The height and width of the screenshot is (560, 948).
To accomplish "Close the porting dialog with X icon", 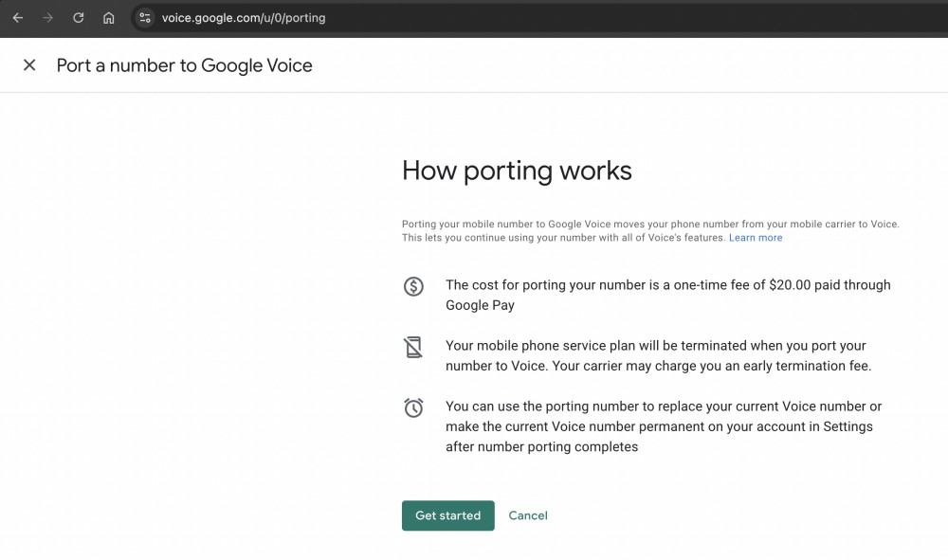I will click(x=29, y=65).
